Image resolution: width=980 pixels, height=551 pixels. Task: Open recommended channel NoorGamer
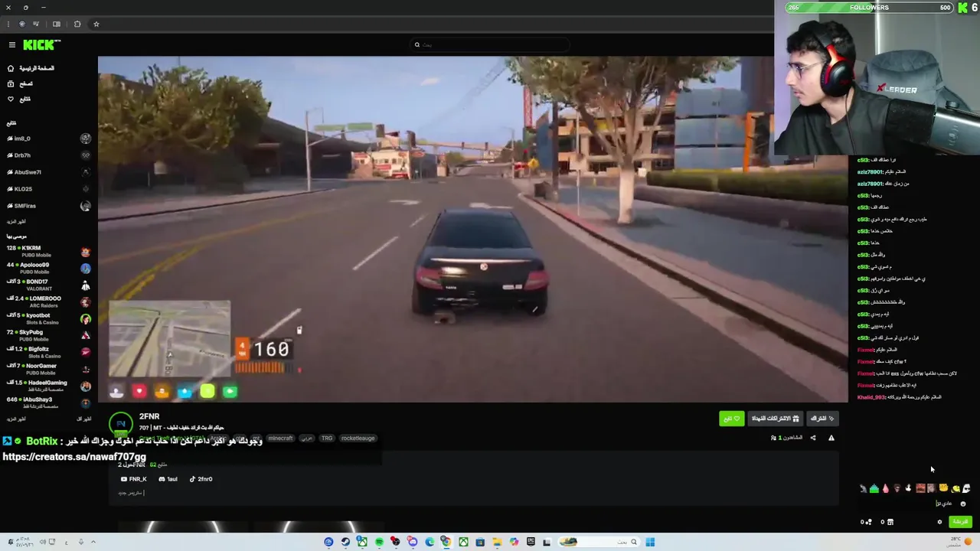click(x=49, y=370)
